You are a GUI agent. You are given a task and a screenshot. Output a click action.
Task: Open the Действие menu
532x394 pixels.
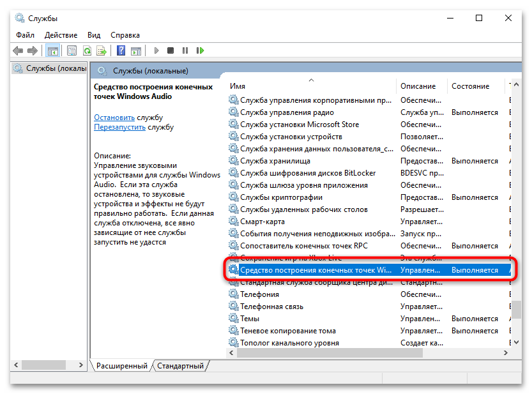(x=61, y=35)
